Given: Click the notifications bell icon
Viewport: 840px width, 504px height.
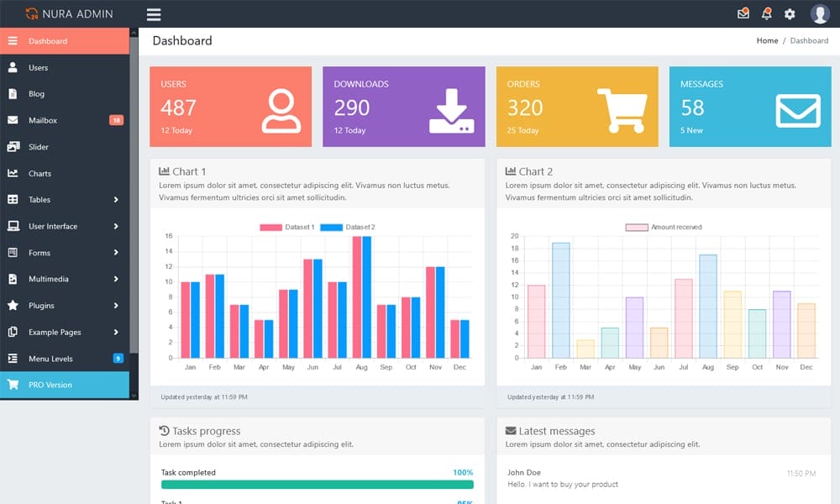Looking at the screenshot, I should point(765,13).
